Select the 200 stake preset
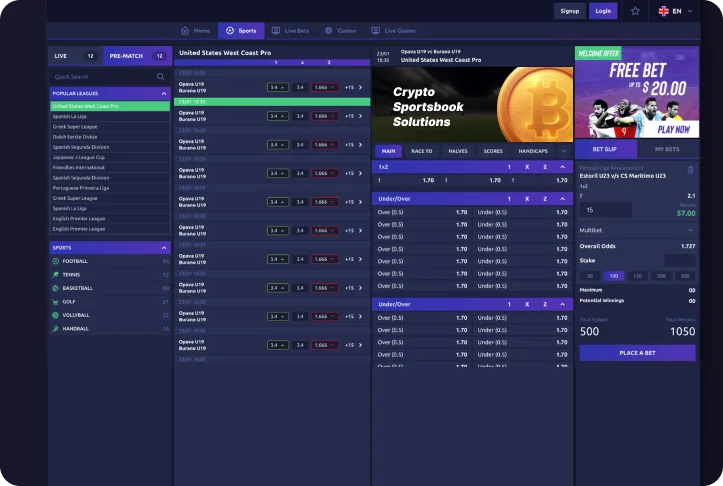Viewport: 723px width, 486px height. tap(661, 276)
